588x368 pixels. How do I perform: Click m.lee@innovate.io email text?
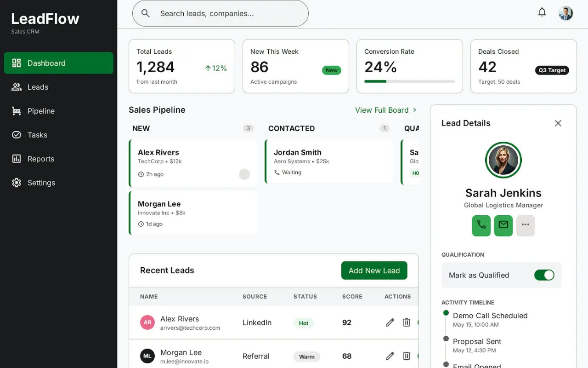(x=184, y=362)
